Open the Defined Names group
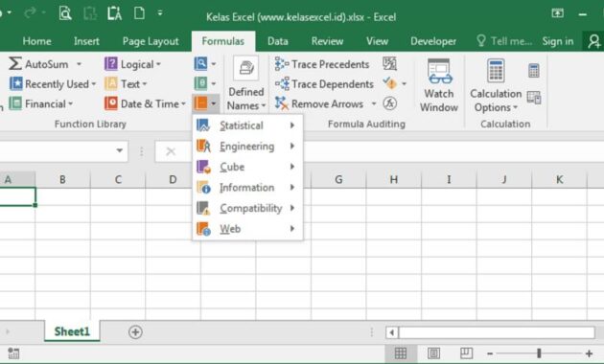The image size is (604, 364). (x=246, y=84)
